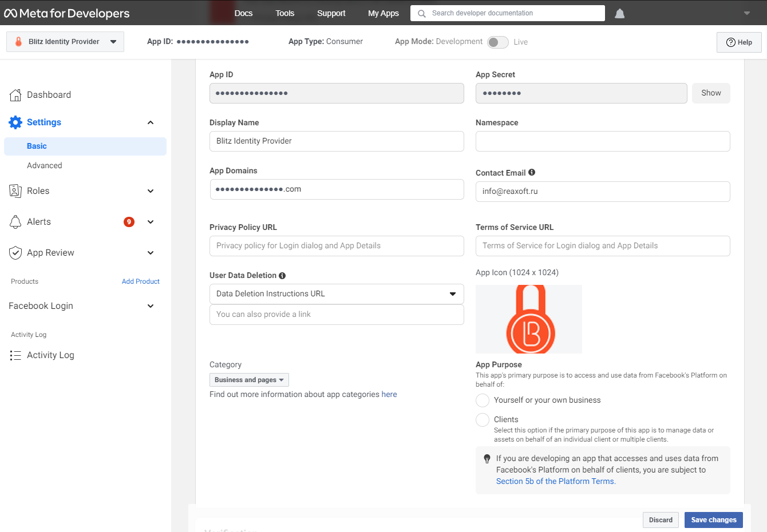Open the Support menu
This screenshot has width=767, height=532.
pyautogui.click(x=331, y=13)
